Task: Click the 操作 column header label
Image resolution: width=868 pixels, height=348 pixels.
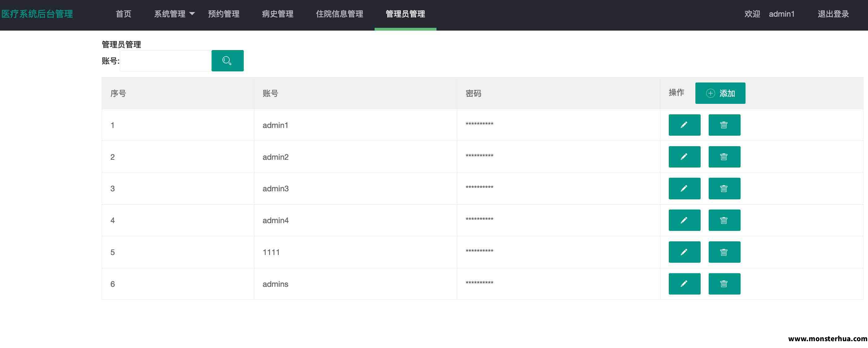Action: (x=676, y=92)
